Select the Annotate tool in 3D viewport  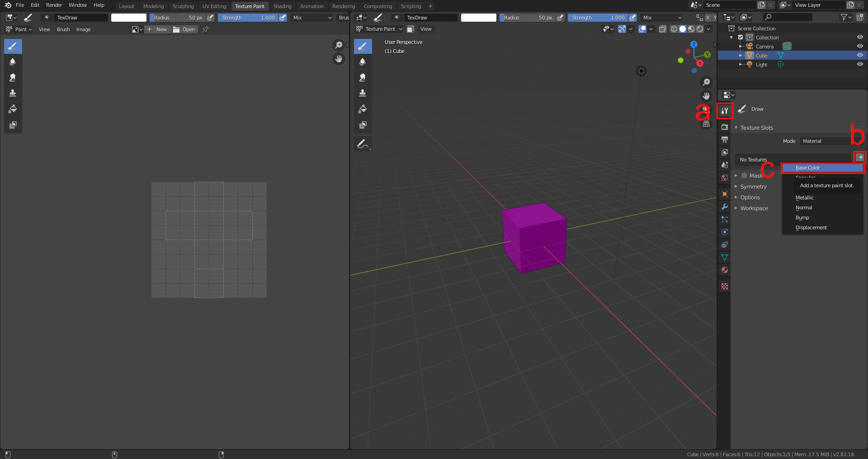pos(363,144)
